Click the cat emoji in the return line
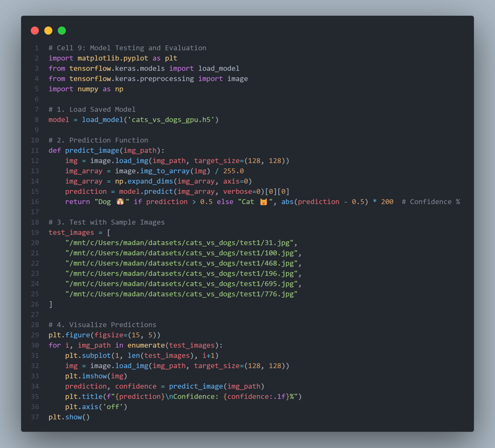This screenshot has height=448, width=495. (263, 202)
